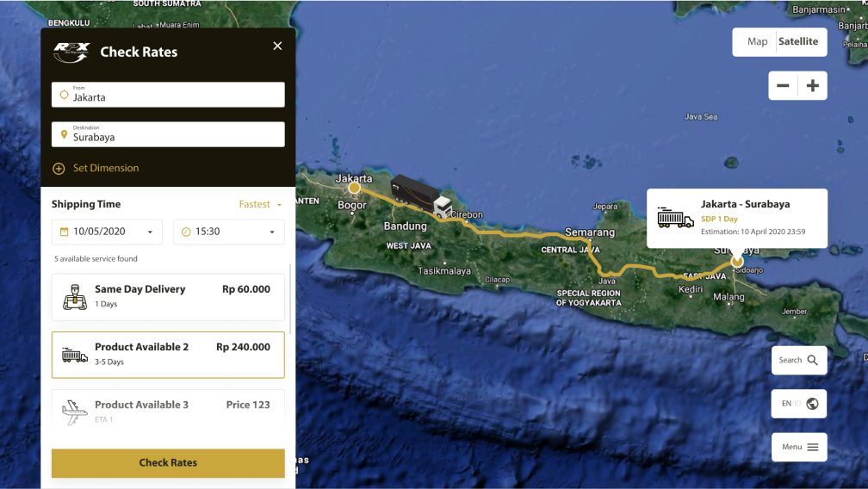Click the Jakarta origin marker on map

click(354, 188)
